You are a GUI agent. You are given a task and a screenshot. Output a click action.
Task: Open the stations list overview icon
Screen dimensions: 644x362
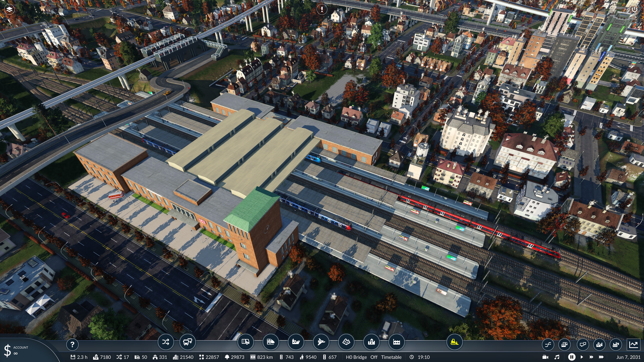pyautogui.click(x=583, y=345)
